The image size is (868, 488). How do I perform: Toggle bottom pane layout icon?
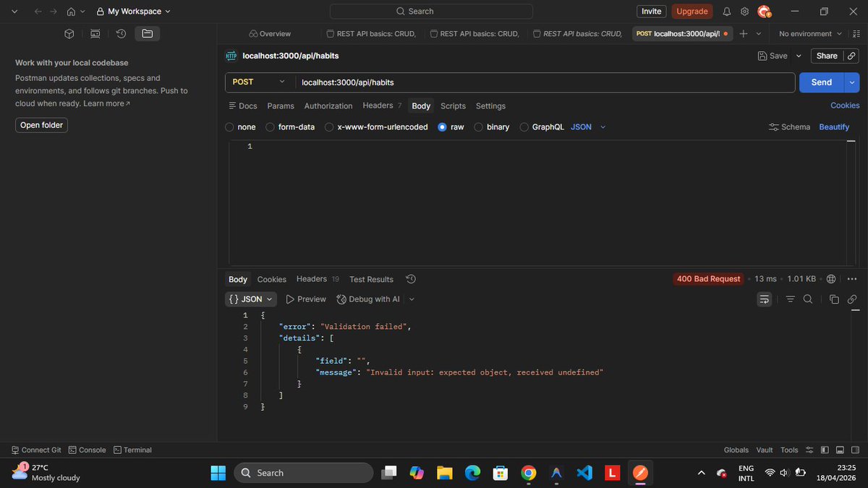coord(840,450)
